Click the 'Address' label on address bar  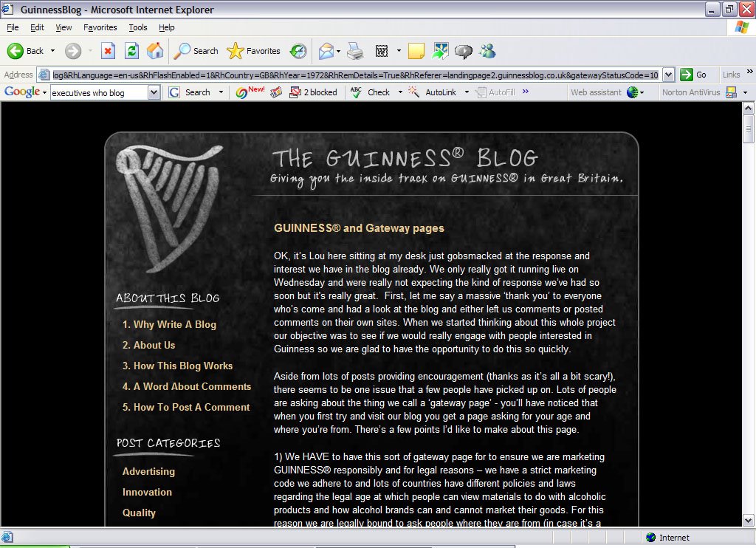(18, 75)
